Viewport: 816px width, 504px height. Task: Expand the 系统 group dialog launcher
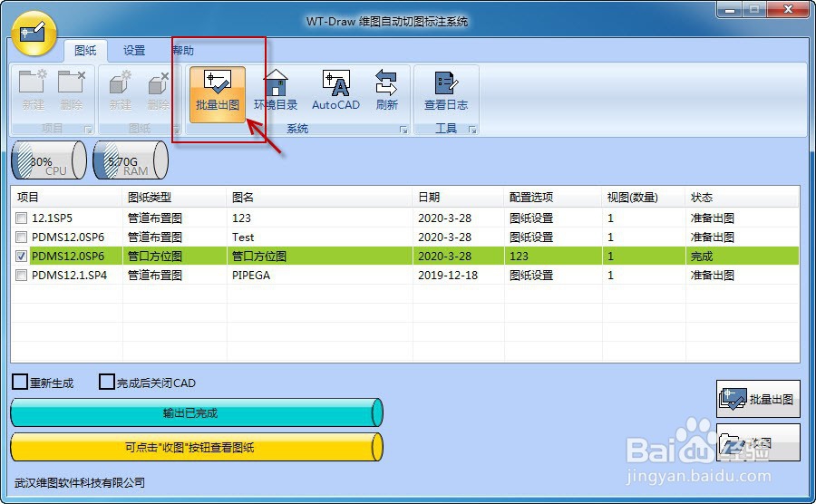[403, 129]
